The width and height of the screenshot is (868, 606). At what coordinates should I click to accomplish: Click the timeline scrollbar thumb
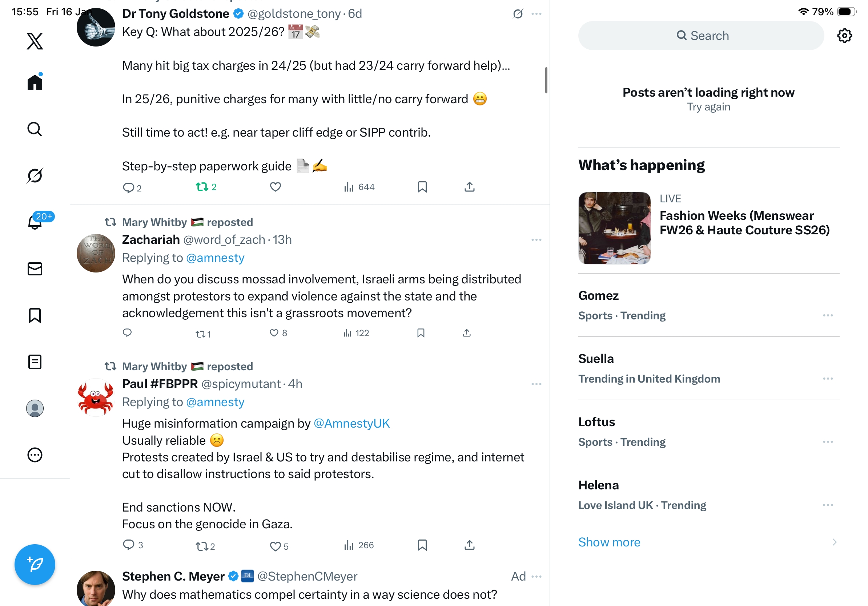[x=546, y=80]
